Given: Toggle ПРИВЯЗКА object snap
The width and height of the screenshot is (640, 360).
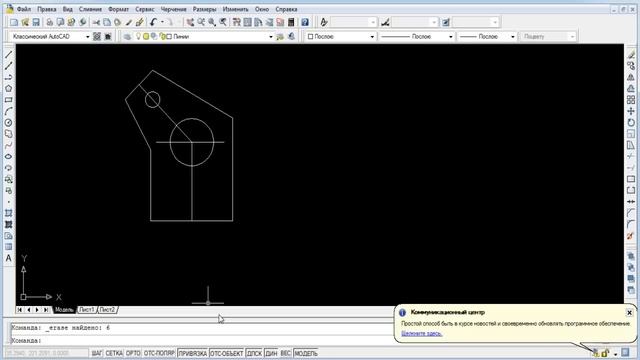Looking at the screenshot, I should (193, 353).
